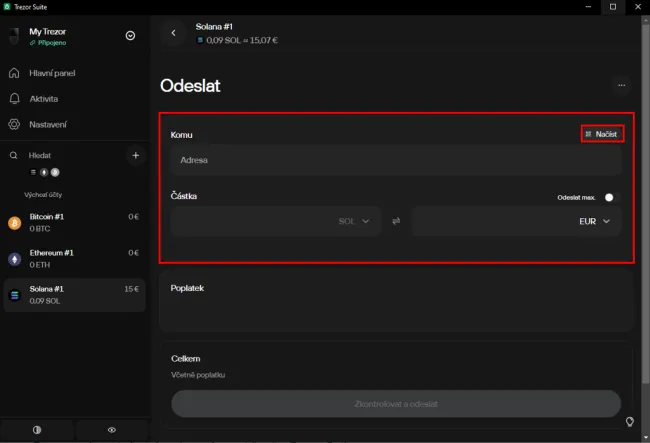Toggle the theme contrast icon in sidebar footer
650x443 pixels.
(37, 429)
